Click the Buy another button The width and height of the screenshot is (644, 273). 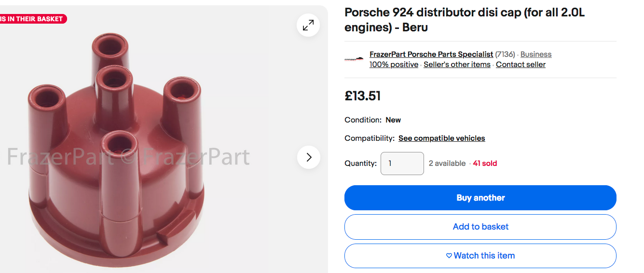pos(480,198)
